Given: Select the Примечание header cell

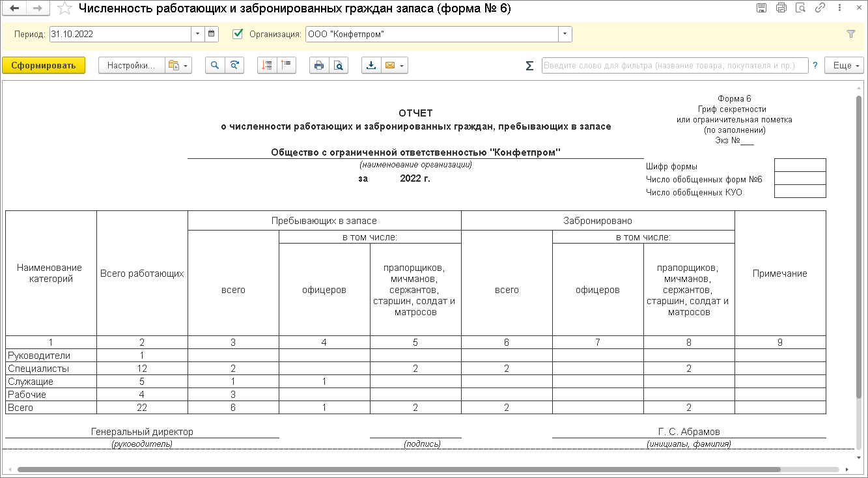Looking at the screenshot, I should pyautogui.click(x=780, y=274).
